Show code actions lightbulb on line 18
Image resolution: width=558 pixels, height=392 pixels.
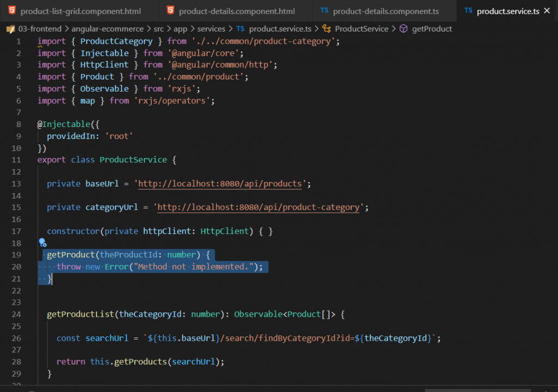[x=43, y=243]
